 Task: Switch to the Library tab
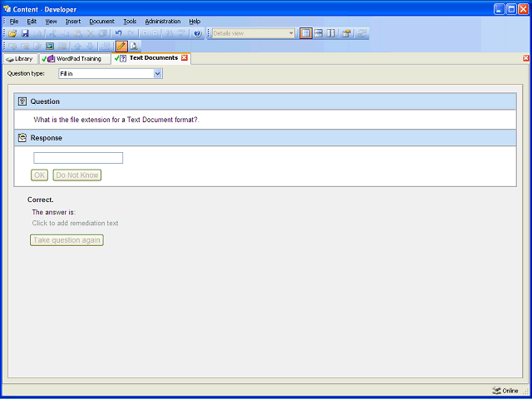20,59
